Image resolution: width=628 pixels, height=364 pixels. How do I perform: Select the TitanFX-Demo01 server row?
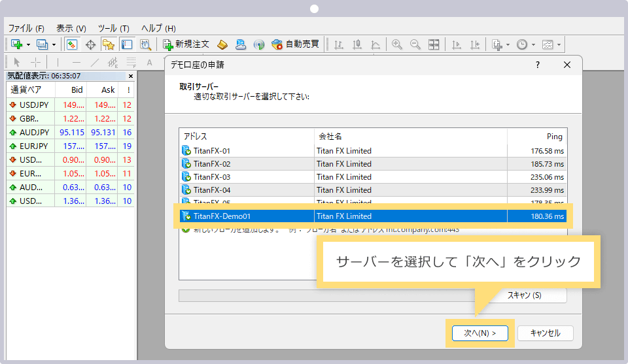pyautogui.click(x=373, y=216)
